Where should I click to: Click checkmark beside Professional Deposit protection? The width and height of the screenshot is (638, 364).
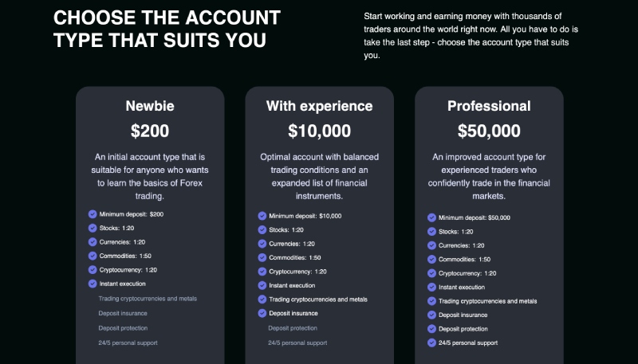pyautogui.click(x=431, y=329)
